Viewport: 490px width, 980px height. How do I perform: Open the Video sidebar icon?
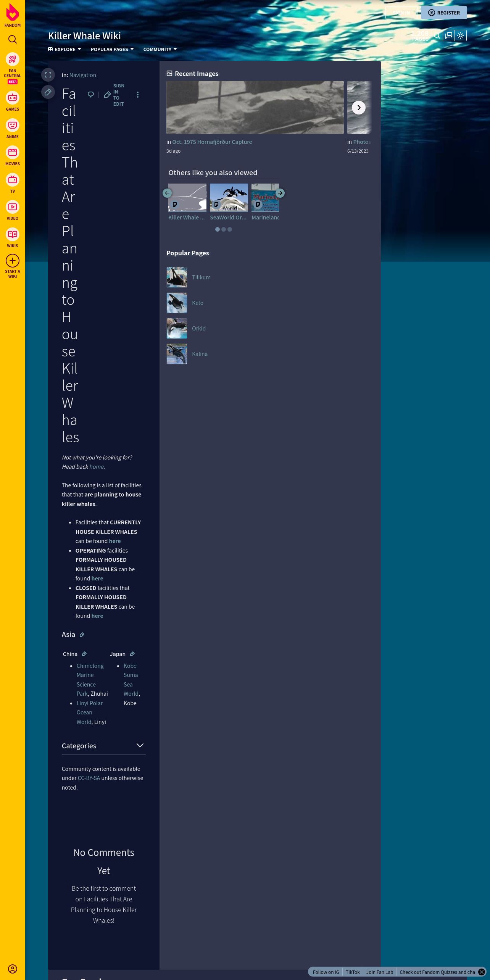click(x=13, y=207)
